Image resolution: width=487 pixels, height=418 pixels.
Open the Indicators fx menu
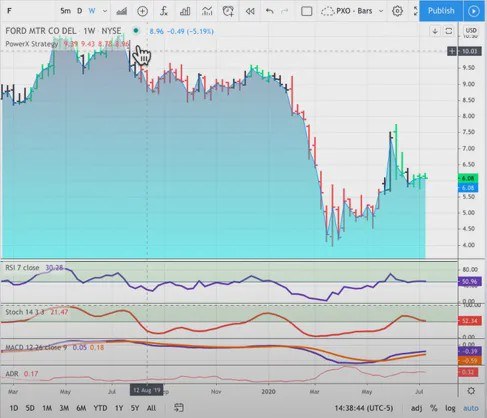163,11
